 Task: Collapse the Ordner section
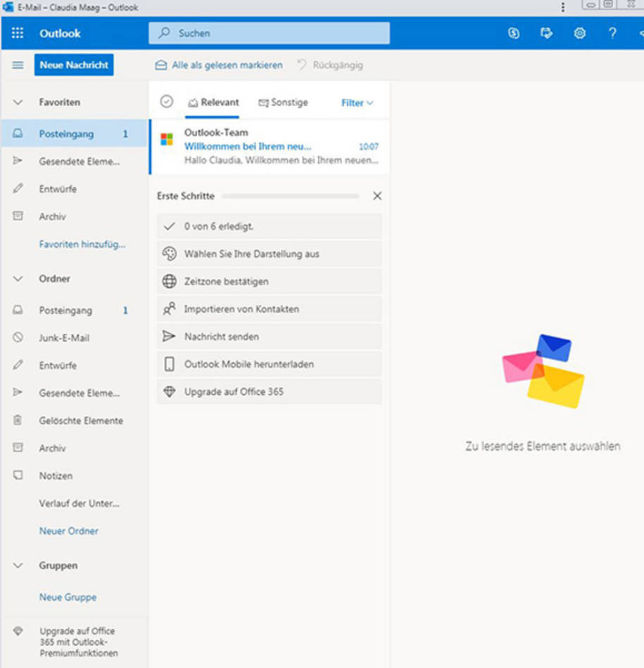[x=18, y=279]
